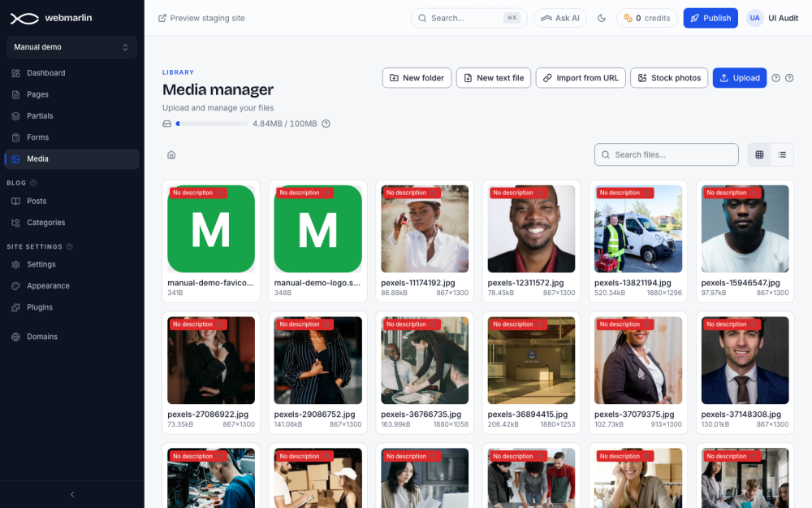The width and height of the screenshot is (812, 508).
Task: Open manual-demo-logo thumbnail
Action: click(318, 228)
